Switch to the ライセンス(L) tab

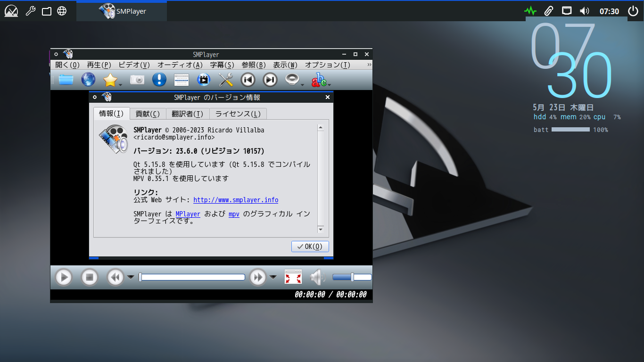[238, 114]
